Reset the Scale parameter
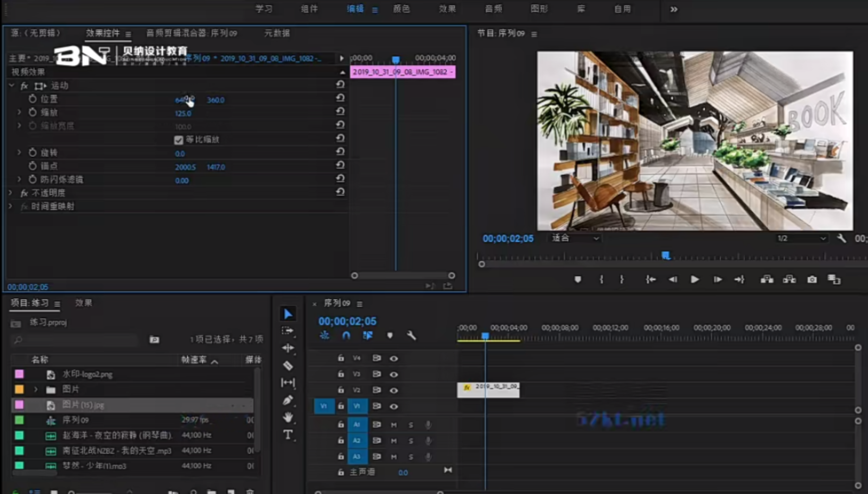 (340, 112)
